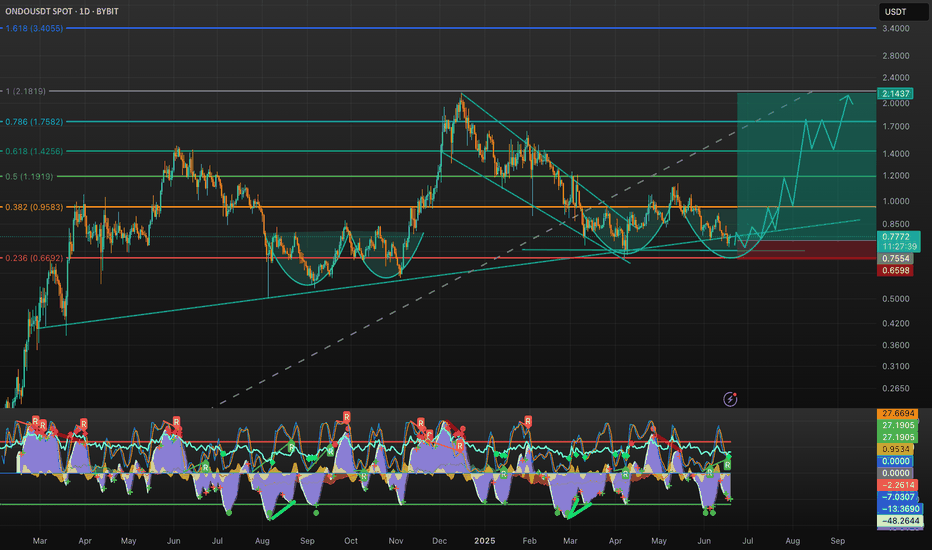Click the orange 27.6694 indicator value
This screenshot has height=550, width=932.
(x=898, y=413)
